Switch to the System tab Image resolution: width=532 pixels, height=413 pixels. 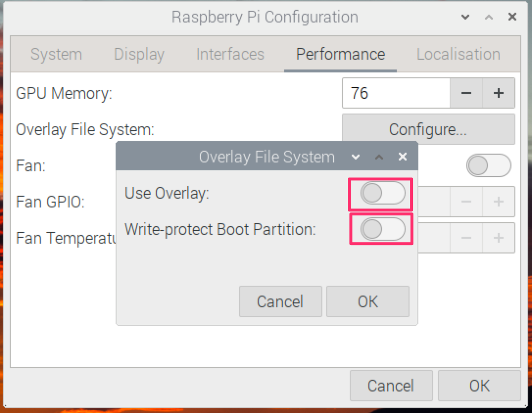(56, 54)
